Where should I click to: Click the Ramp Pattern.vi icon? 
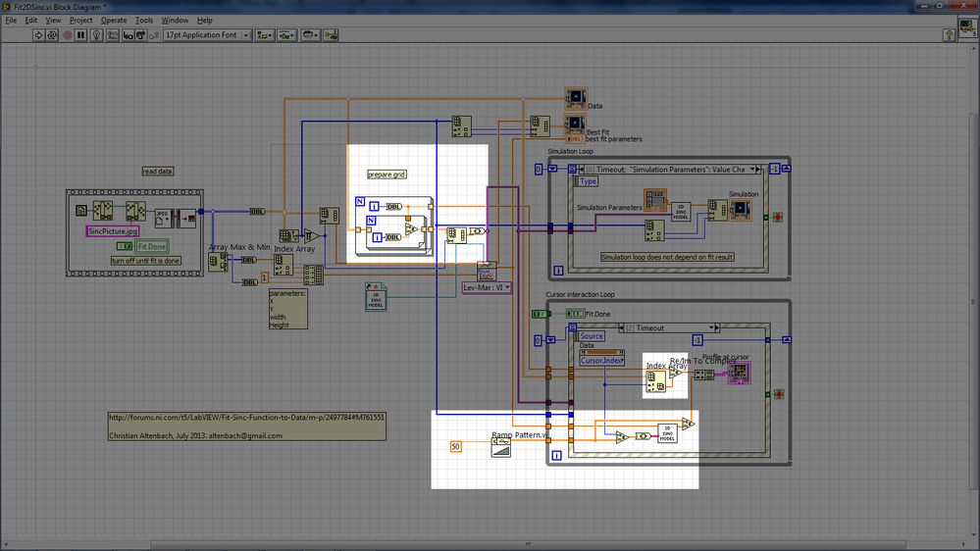(x=501, y=448)
